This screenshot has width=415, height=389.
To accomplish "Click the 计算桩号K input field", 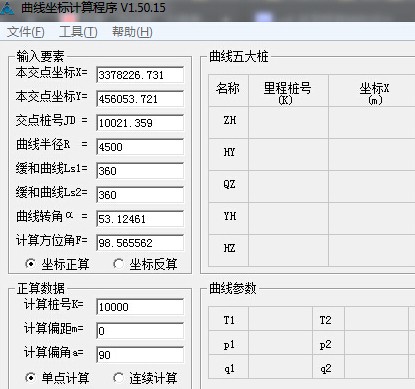I will click(140, 307).
